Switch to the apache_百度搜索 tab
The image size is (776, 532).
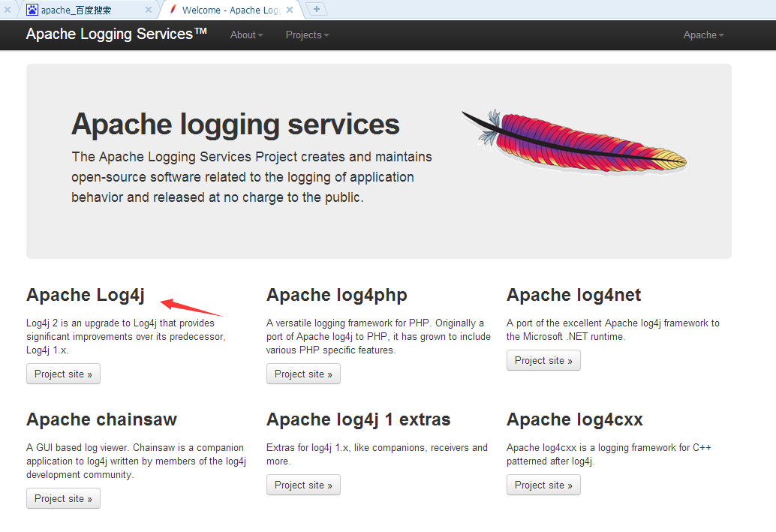(x=88, y=10)
